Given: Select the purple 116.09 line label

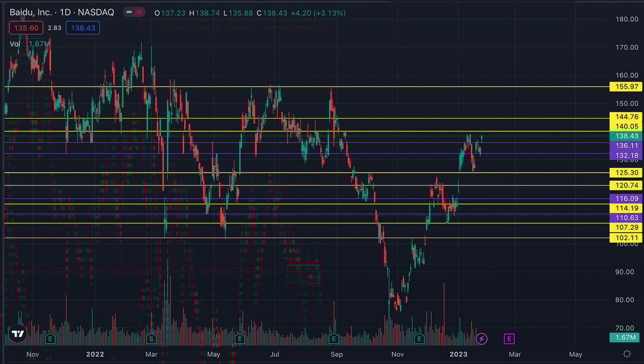Looking at the screenshot, I should pyautogui.click(x=625, y=198).
